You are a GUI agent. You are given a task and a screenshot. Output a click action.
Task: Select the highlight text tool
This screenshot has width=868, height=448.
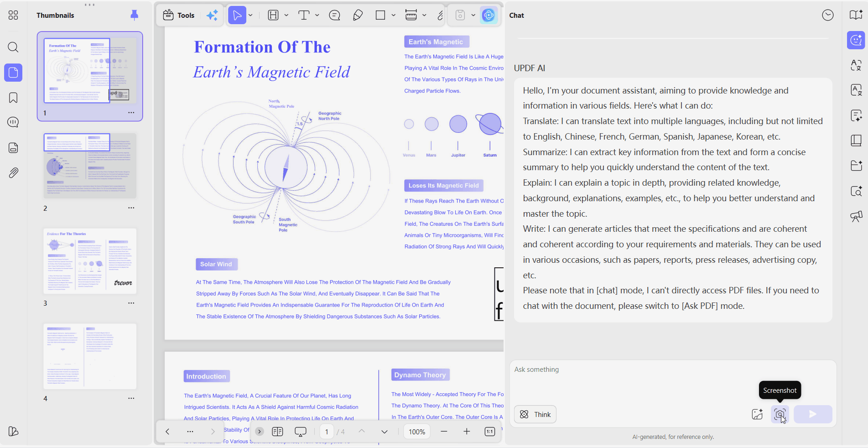[273, 15]
